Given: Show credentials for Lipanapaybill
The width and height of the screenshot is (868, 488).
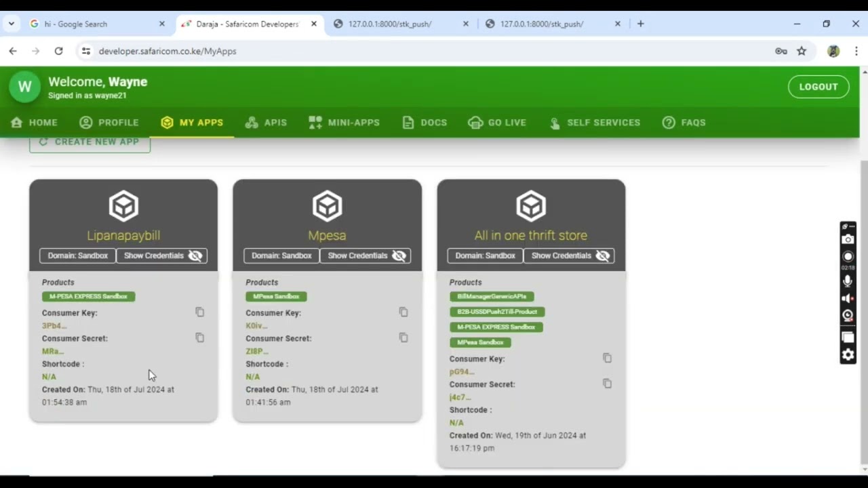Looking at the screenshot, I should click(161, 256).
